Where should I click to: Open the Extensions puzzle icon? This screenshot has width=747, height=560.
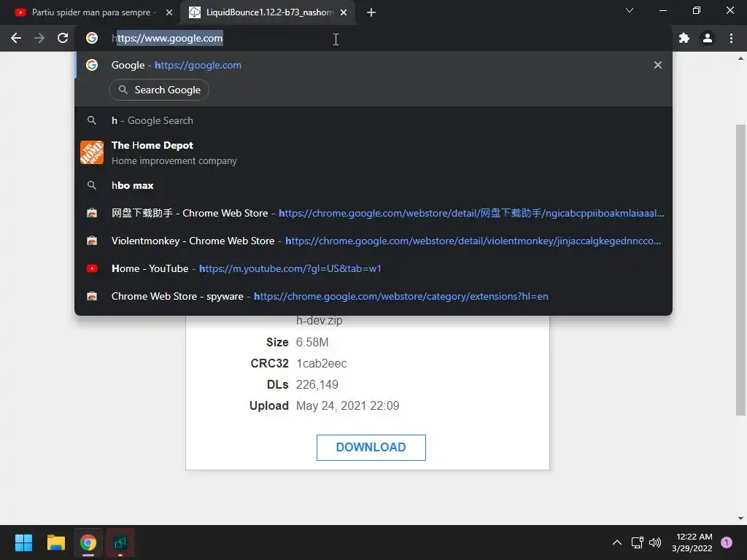pos(684,38)
